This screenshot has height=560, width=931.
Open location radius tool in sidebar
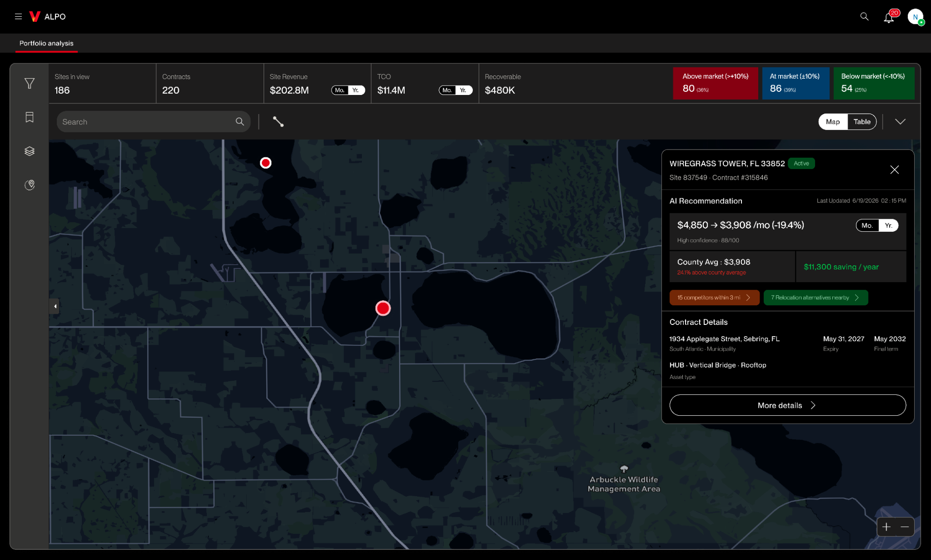[29, 185]
